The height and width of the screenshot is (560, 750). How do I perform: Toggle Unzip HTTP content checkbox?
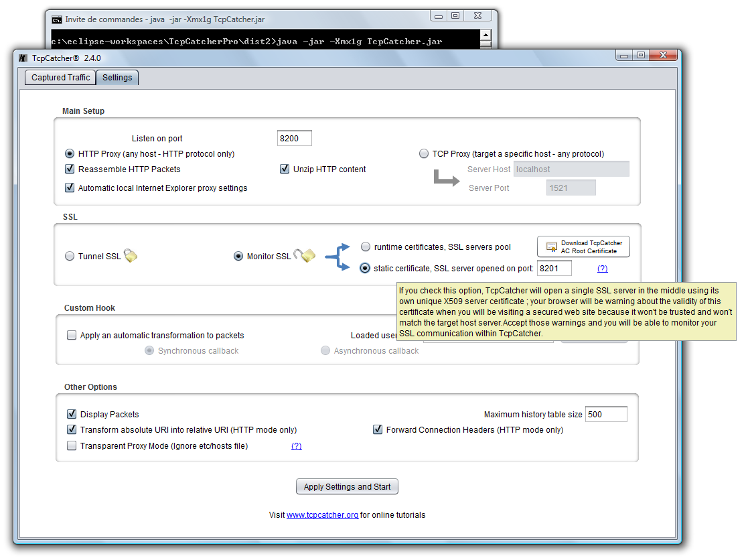(x=285, y=169)
